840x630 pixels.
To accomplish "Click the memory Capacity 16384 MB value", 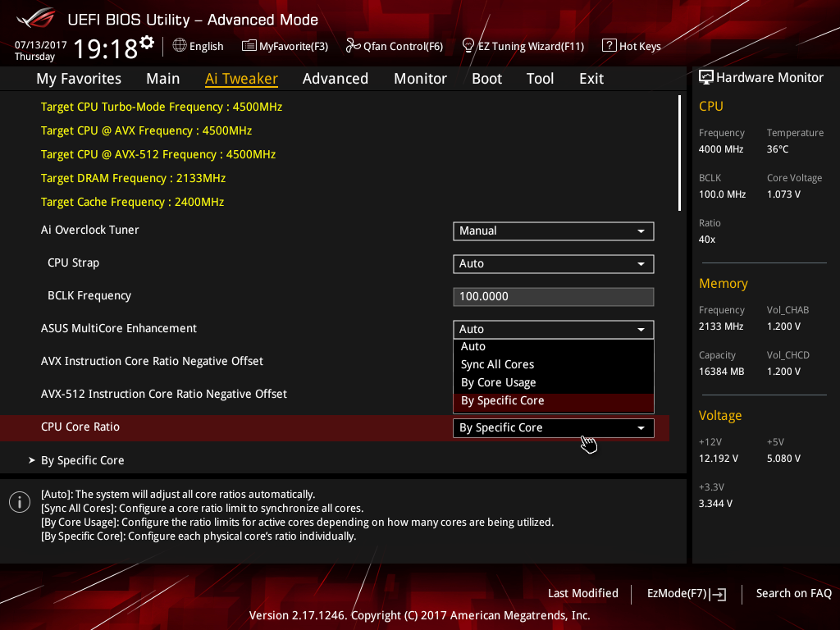I will pyautogui.click(x=722, y=372).
